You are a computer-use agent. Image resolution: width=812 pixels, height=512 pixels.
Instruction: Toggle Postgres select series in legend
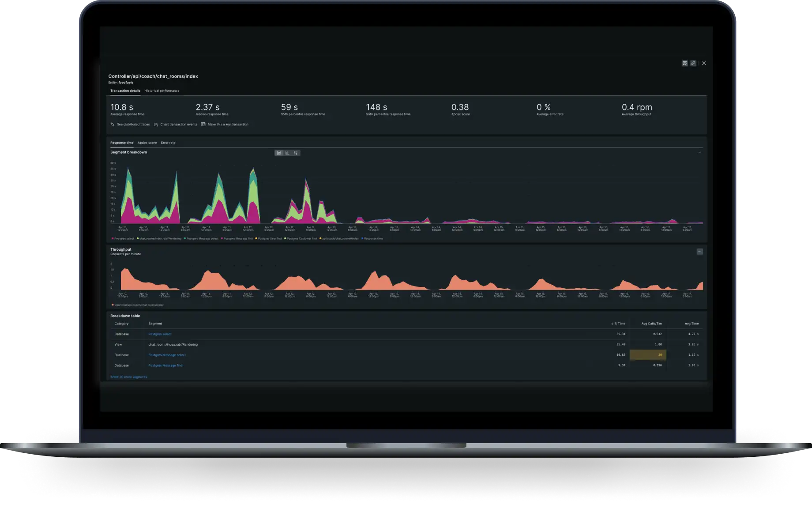(x=124, y=239)
